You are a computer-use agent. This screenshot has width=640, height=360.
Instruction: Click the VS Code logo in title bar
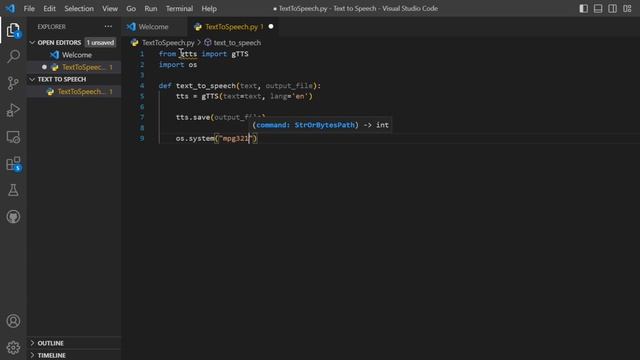(10, 8)
